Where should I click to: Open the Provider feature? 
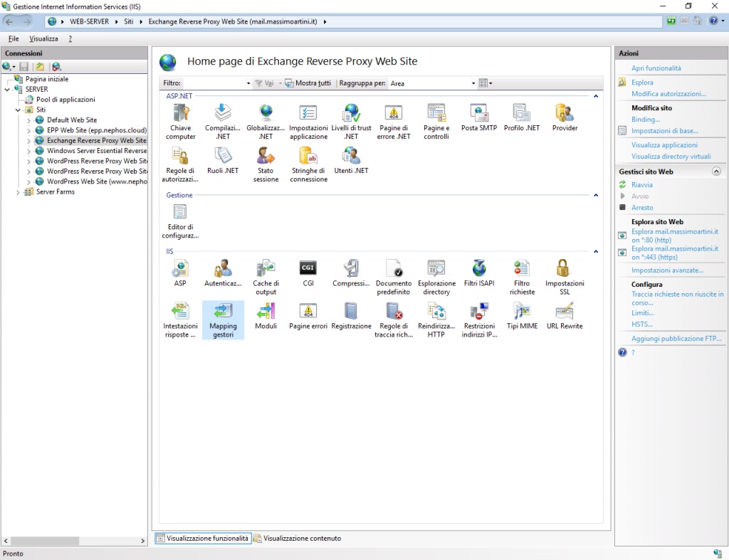click(x=565, y=117)
